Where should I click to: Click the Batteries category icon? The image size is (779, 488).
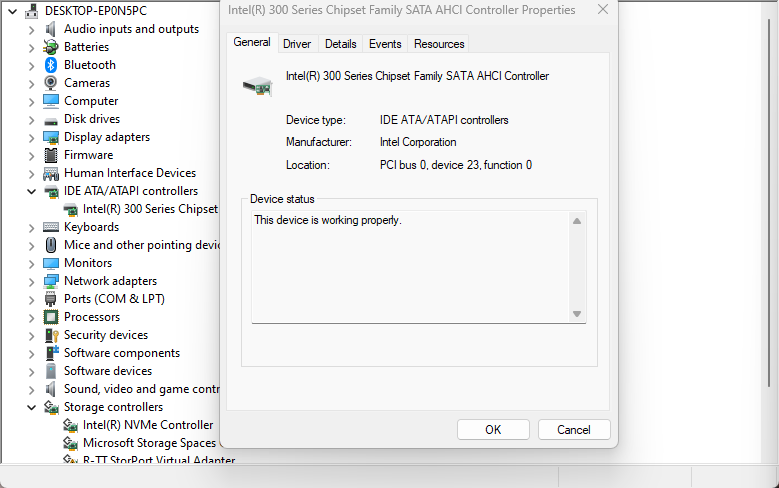click(51, 47)
